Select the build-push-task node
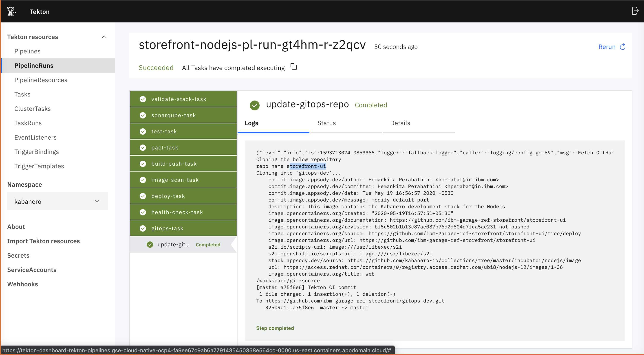Viewport: 644px width, 355px height. (183, 164)
